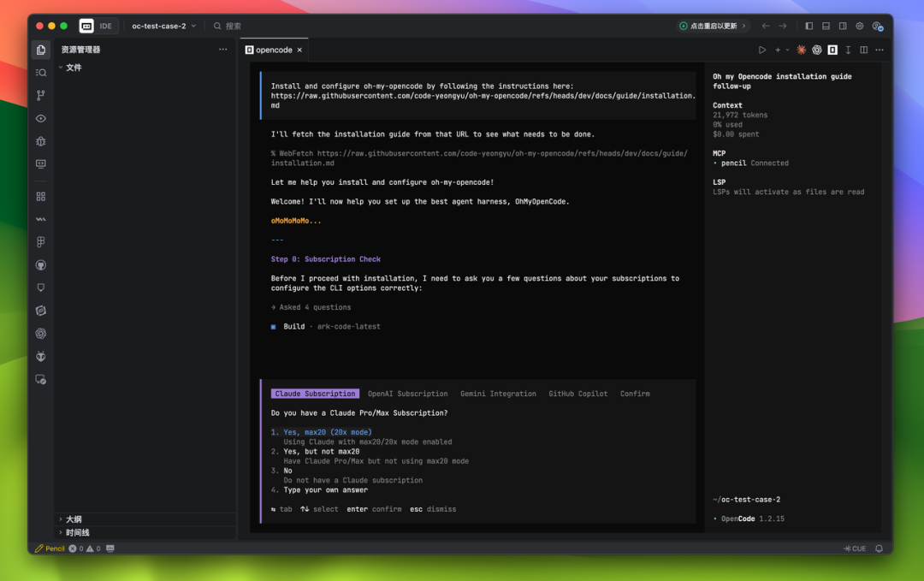Split the editor with the split icon
This screenshot has width=924, height=581.
tap(864, 50)
